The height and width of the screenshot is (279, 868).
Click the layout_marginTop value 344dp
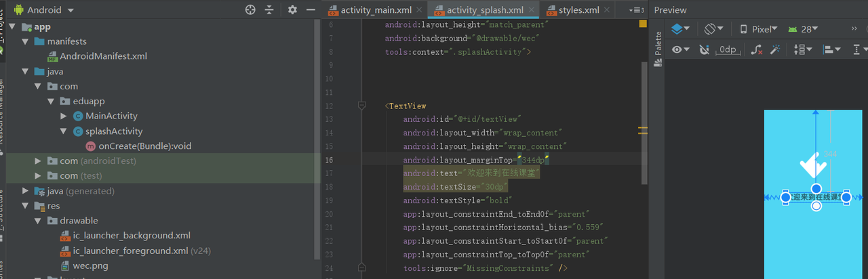point(533,160)
